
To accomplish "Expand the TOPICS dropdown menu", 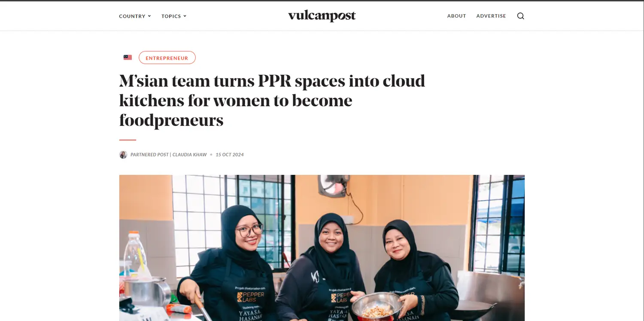I will [174, 16].
